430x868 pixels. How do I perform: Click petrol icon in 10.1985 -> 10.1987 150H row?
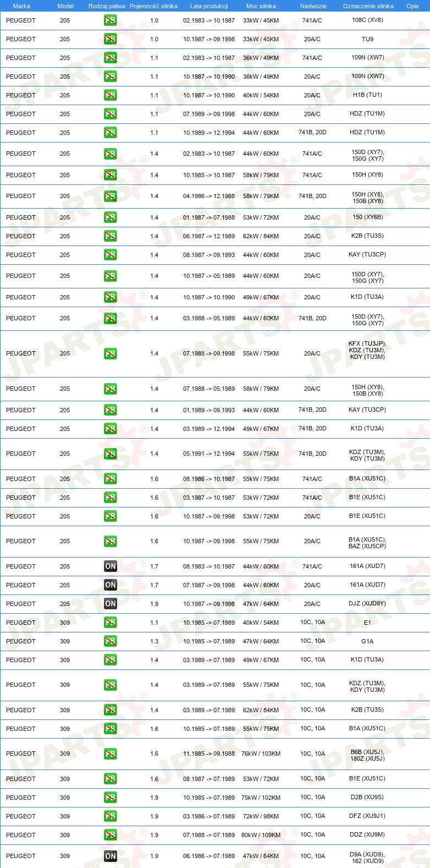coord(111,175)
